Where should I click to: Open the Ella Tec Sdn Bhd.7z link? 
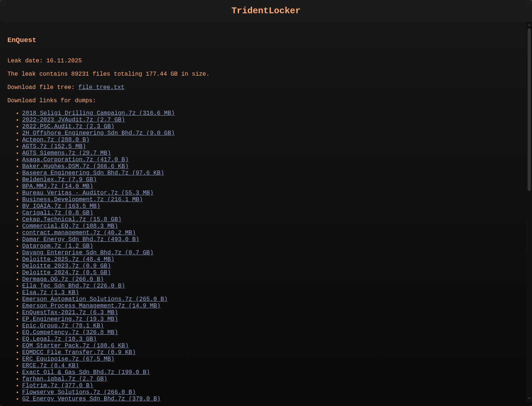tap(74, 286)
